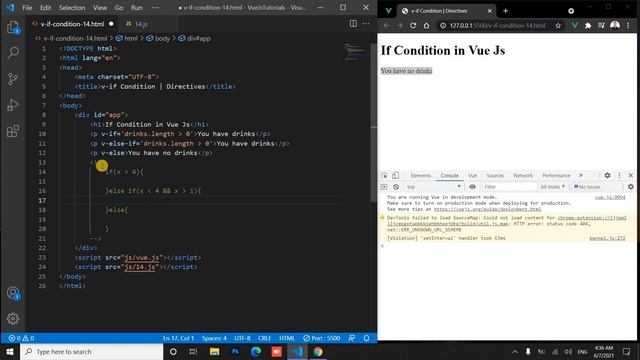Click the Spaces: 4 indentation setting
The width and height of the screenshot is (640, 360).
[x=214, y=338]
